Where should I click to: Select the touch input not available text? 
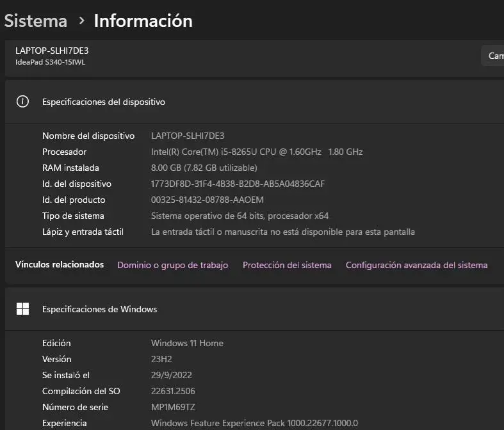283,232
